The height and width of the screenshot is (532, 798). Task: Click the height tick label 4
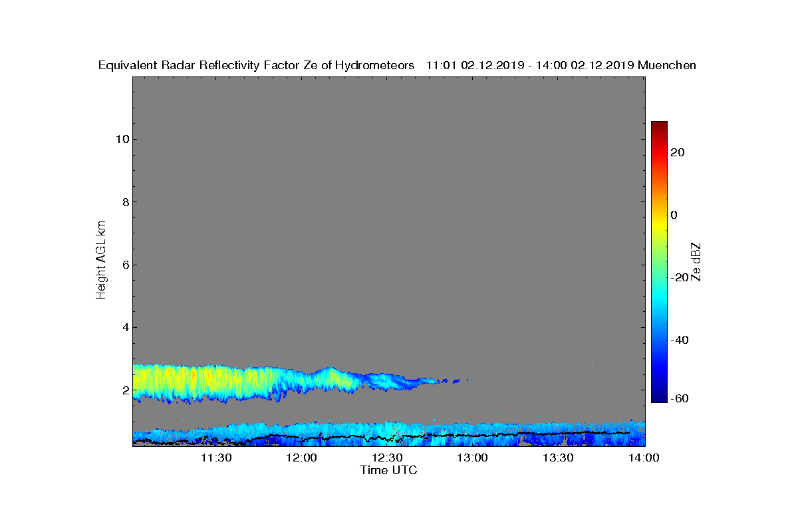pos(125,327)
